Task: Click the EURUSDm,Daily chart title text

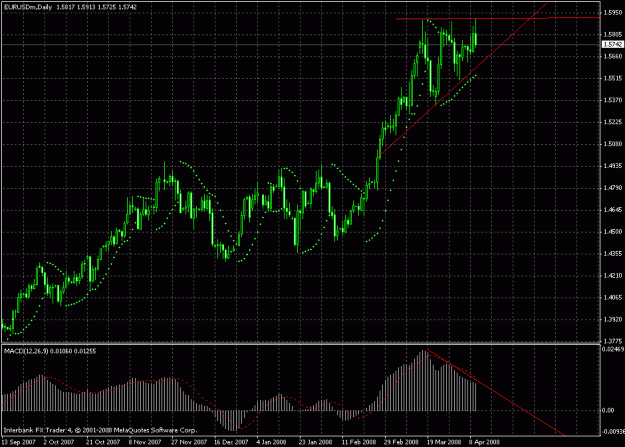Action: (x=28, y=7)
